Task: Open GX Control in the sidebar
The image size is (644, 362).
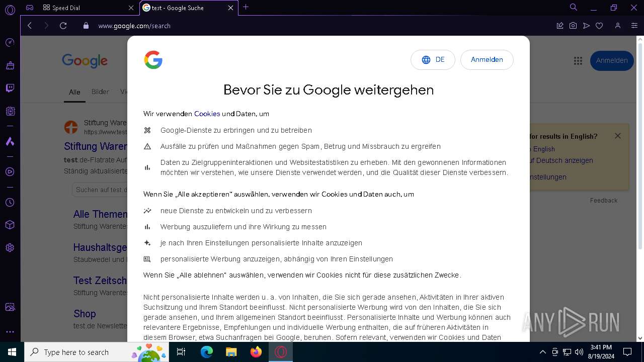Action: (10, 42)
